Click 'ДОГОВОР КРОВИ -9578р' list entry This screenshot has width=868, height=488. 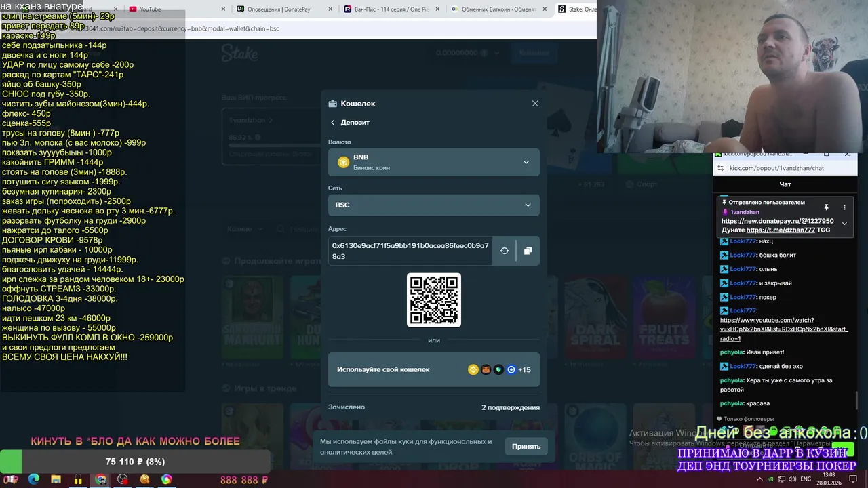(x=52, y=240)
